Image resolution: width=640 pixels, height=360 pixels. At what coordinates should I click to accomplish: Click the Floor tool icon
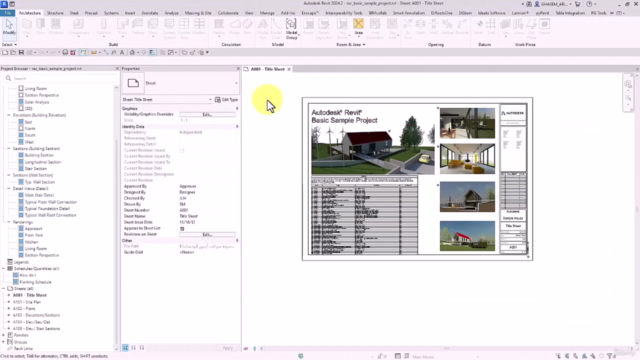coord(153,25)
